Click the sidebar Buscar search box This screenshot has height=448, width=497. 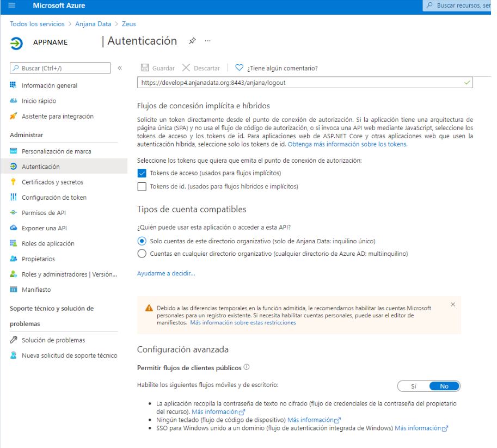(x=61, y=68)
